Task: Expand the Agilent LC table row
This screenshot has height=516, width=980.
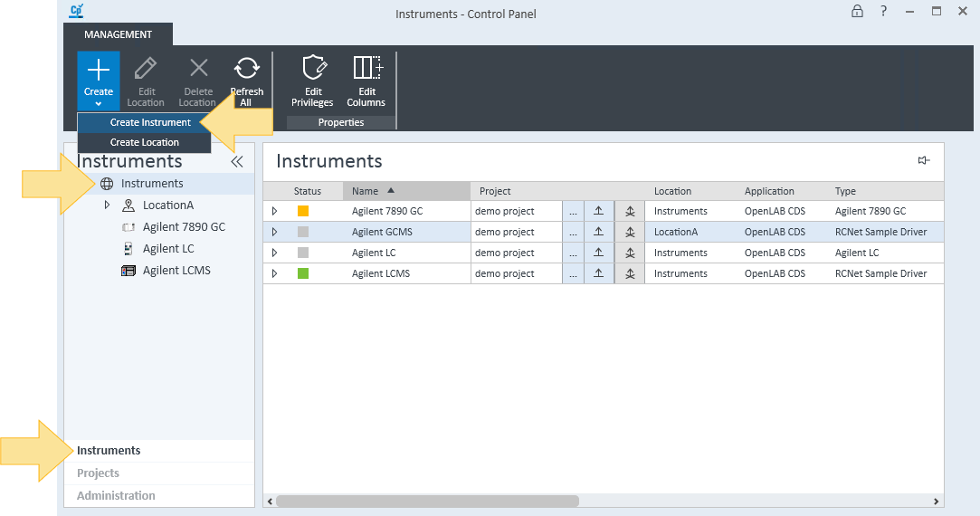Action: [274, 253]
